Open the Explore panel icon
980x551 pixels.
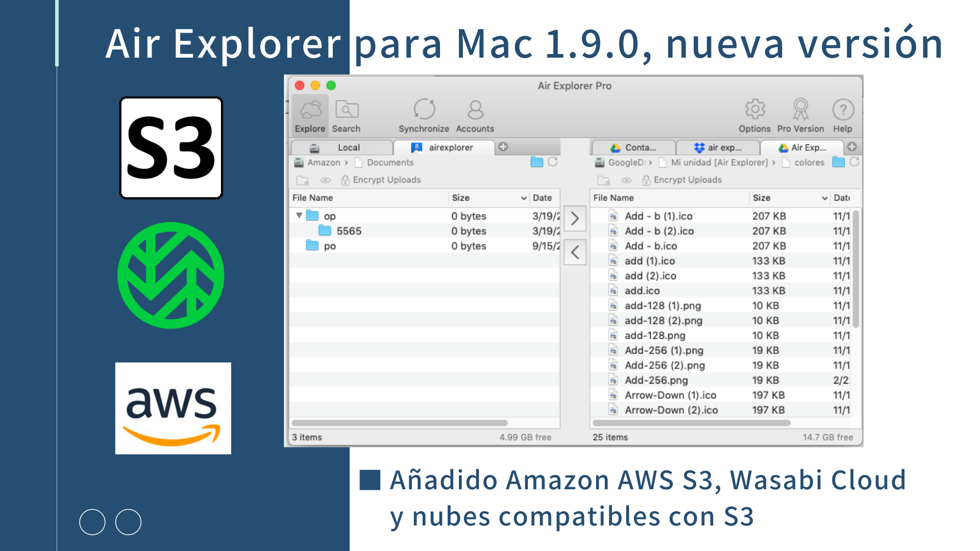pos(309,110)
